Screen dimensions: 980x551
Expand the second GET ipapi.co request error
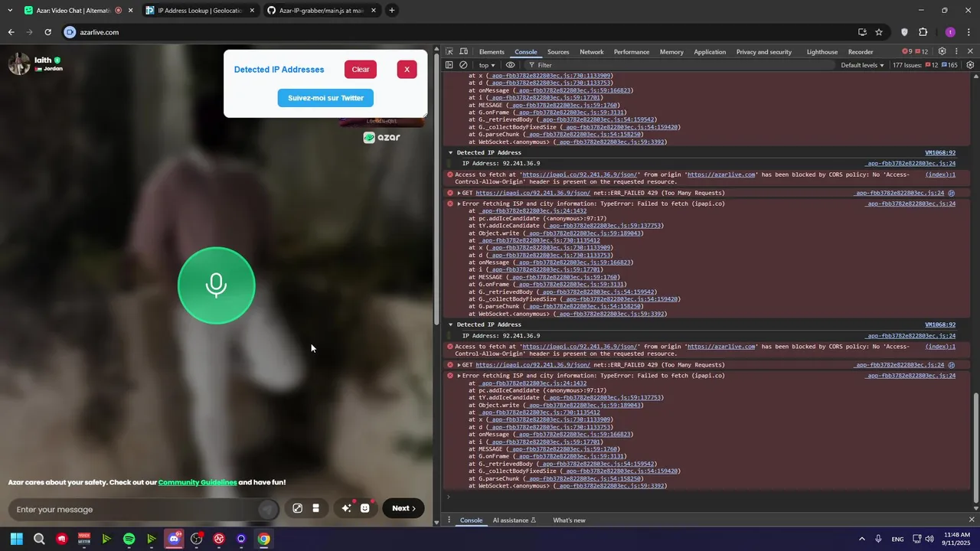click(459, 365)
